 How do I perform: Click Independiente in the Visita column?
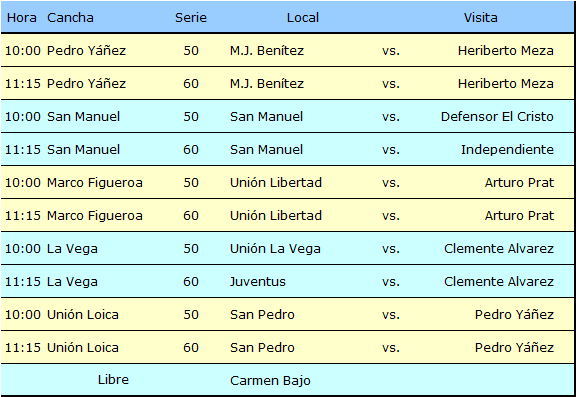click(x=507, y=149)
